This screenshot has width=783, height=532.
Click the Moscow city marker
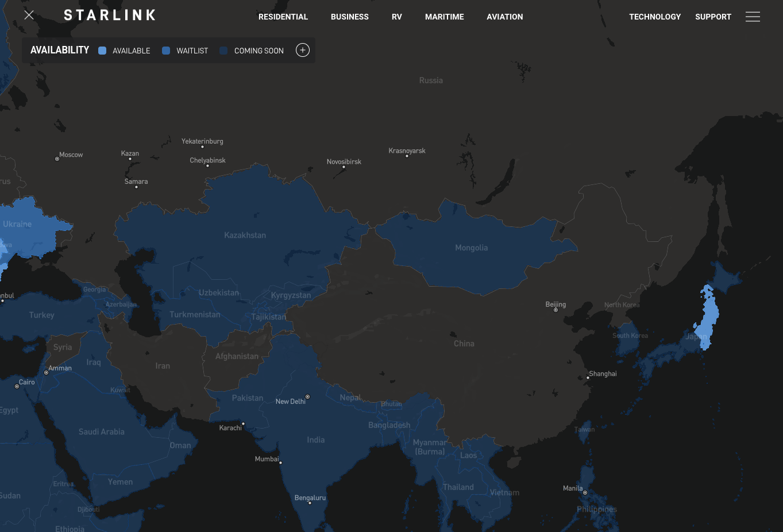pyautogui.click(x=57, y=159)
